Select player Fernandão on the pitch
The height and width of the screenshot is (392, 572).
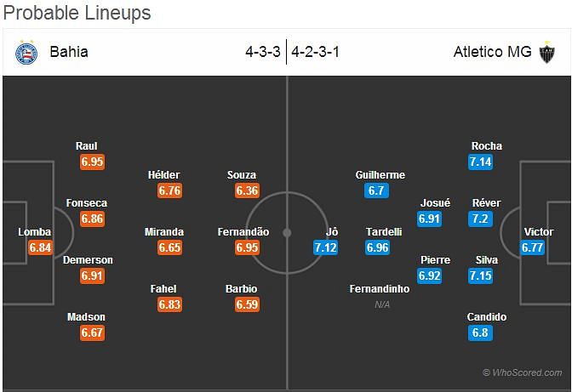click(x=243, y=232)
